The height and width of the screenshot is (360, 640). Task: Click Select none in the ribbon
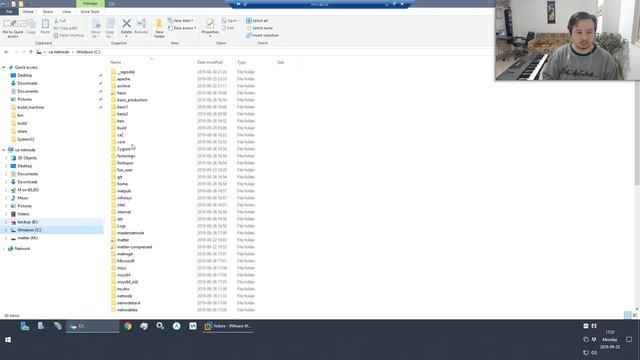pyautogui.click(x=259, y=28)
